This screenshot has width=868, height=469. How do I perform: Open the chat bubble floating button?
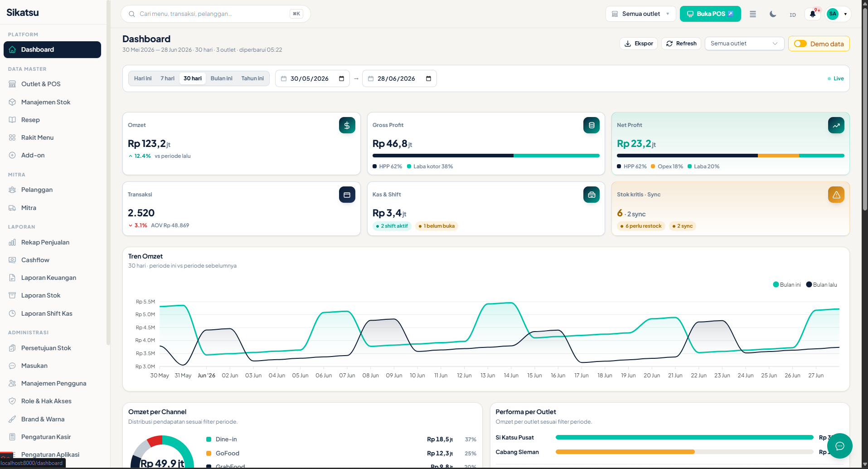[839, 446]
